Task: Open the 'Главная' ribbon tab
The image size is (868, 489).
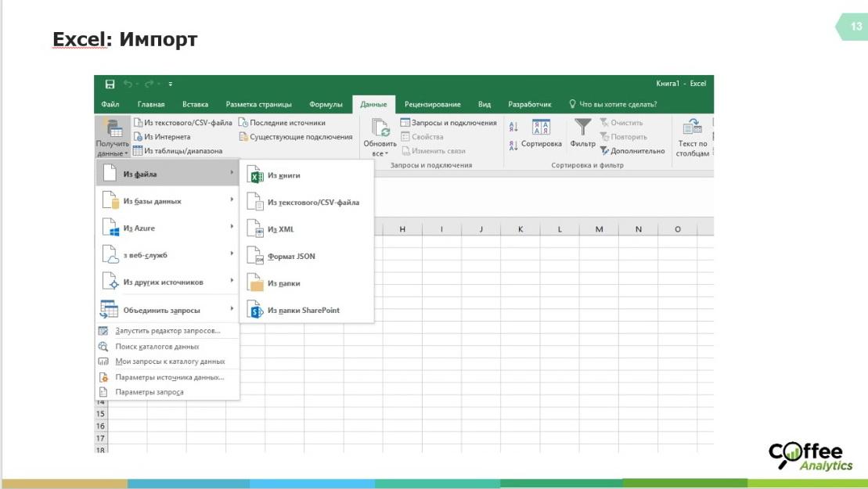Action: tap(151, 104)
